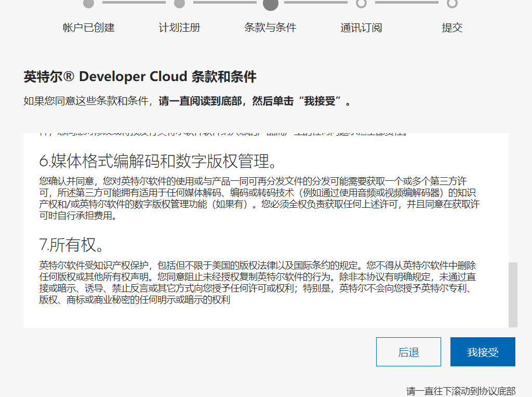Click the paragraph starting 英特尔软件受知识产权保护
The width and height of the screenshot is (532, 397).
pyautogui.click(x=258, y=282)
